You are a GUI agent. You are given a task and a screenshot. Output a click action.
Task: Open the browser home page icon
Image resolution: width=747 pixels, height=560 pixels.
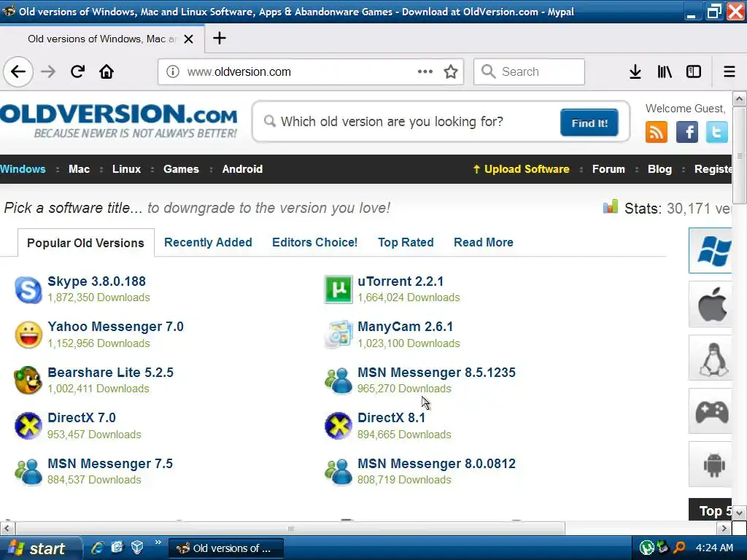107,72
